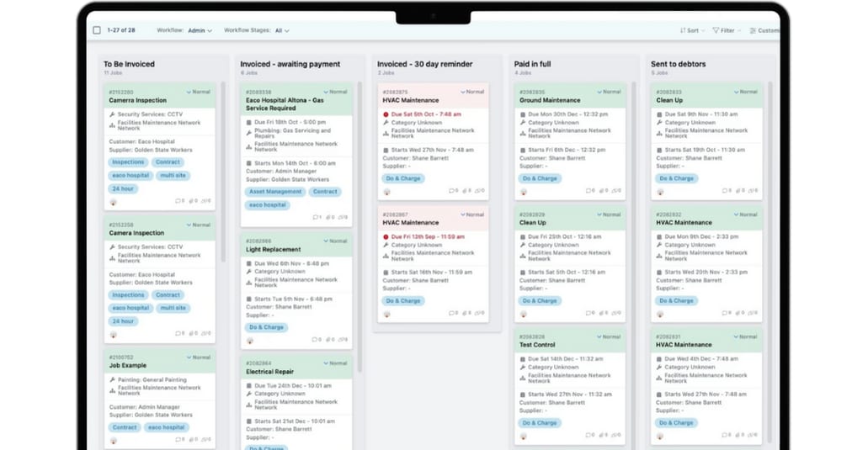Screen dimensions: 868x450
Task: Change Normal priority on Camerra Inspection card
Action: (x=198, y=92)
